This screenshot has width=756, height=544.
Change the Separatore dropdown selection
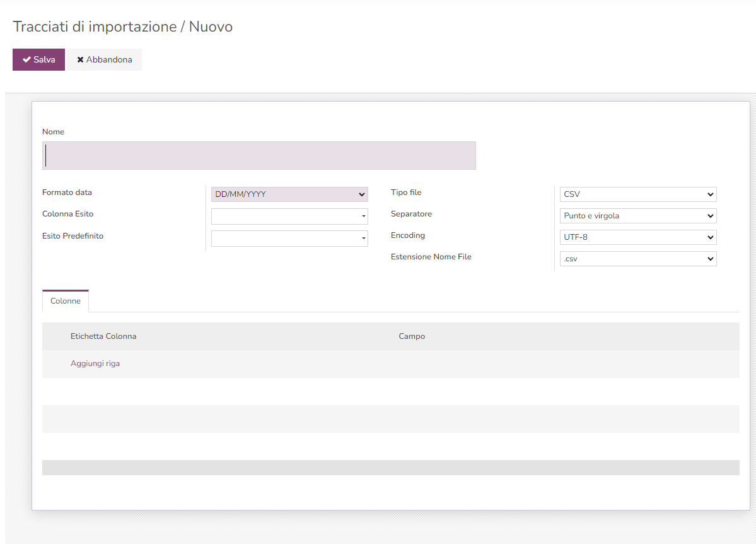(637, 216)
